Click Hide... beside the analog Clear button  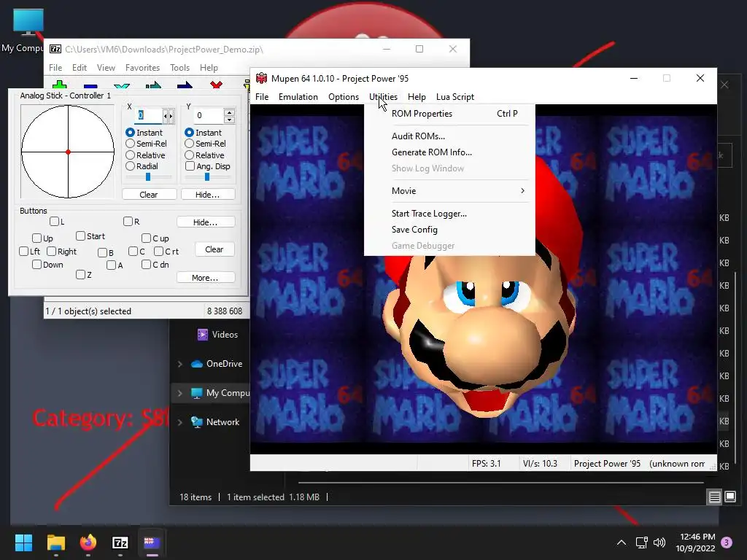pos(208,194)
